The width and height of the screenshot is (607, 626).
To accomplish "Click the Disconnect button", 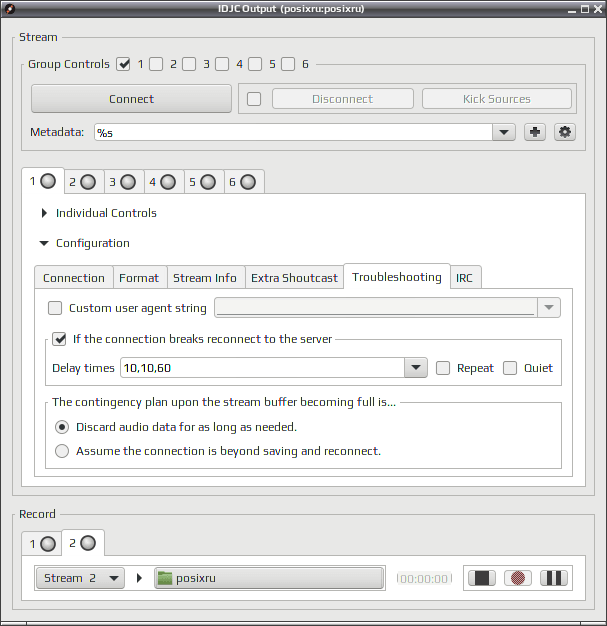I will (x=343, y=99).
